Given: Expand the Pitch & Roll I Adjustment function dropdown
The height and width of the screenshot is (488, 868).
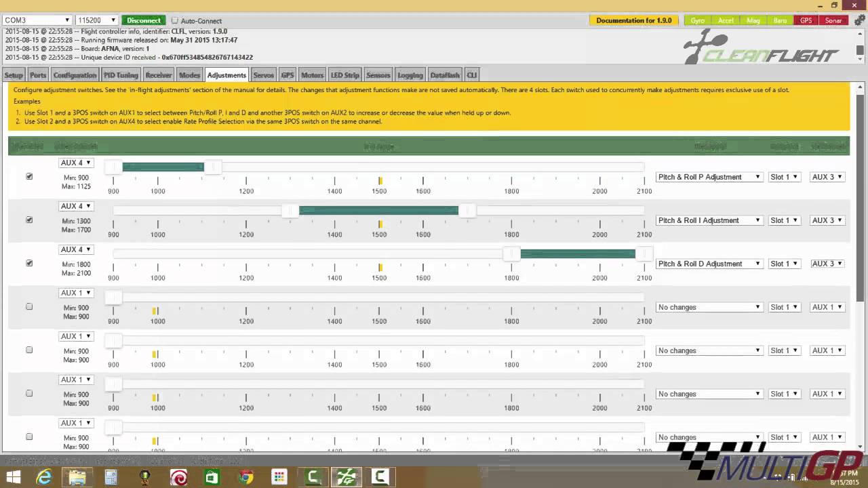Looking at the screenshot, I should click(x=709, y=220).
